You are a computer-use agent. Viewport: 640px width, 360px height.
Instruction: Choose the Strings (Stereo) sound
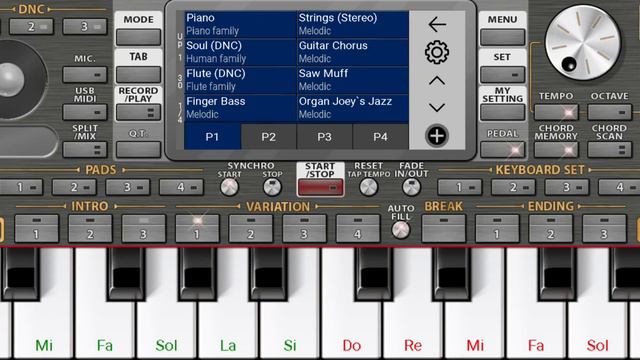pos(353,24)
